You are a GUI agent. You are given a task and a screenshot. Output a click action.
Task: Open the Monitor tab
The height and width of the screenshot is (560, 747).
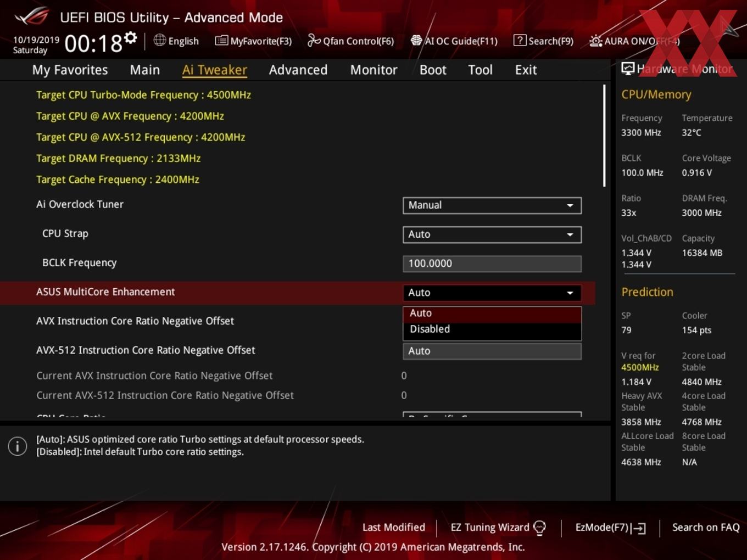coord(374,70)
